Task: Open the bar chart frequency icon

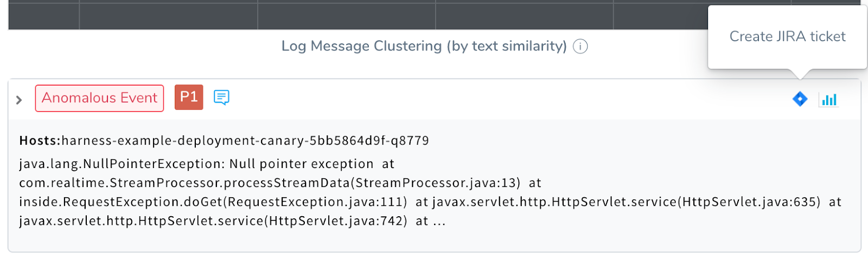Action: 828,100
